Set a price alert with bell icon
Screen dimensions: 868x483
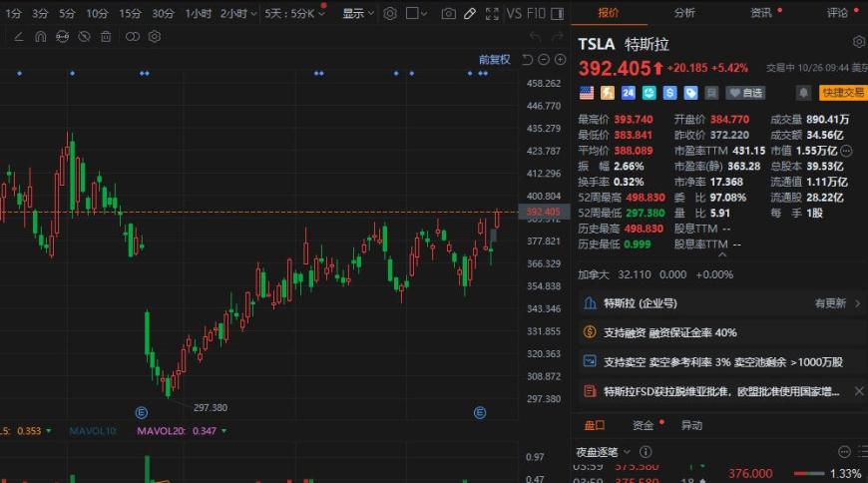point(804,93)
